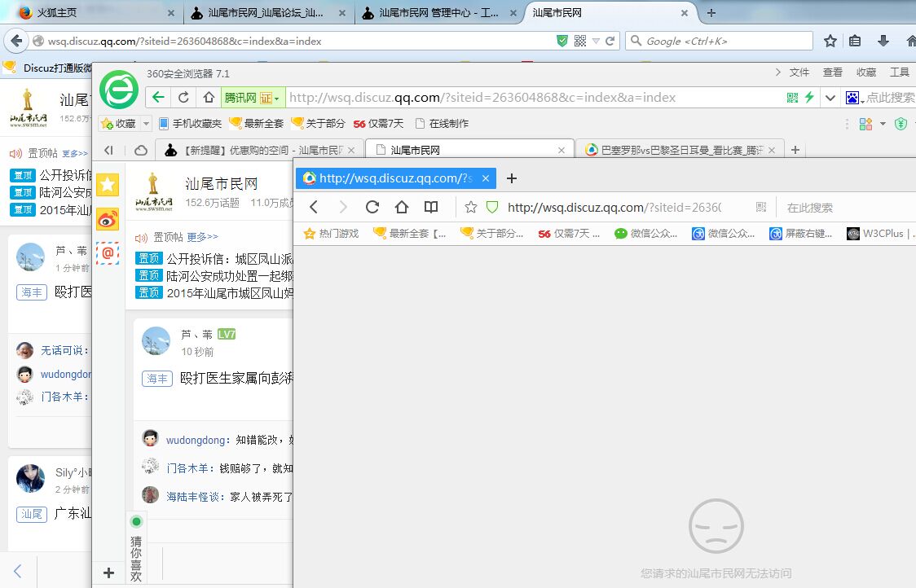Screen dimensions: 916x588
Task: Click front browser shield icon
Action: coord(492,208)
